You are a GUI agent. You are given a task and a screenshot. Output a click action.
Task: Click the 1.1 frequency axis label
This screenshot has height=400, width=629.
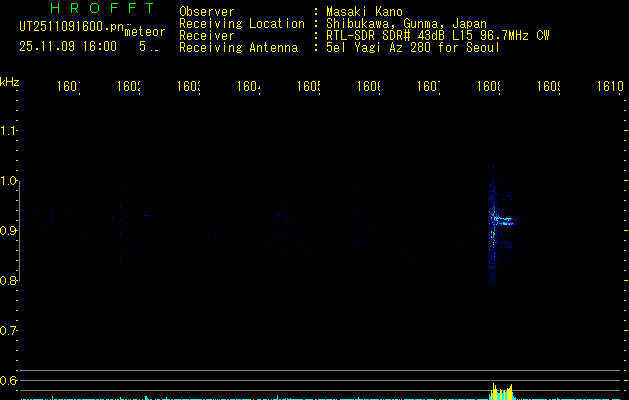click(8, 131)
